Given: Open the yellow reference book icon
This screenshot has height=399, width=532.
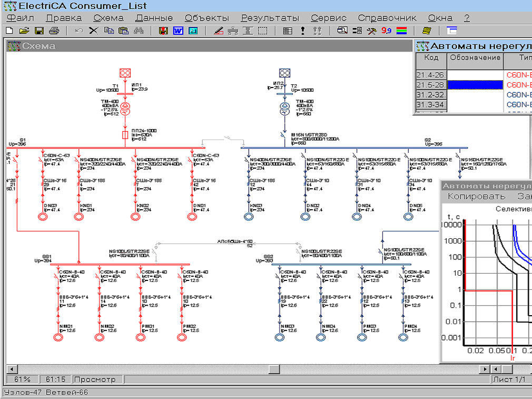Looking at the screenshot, I should click(427, 31).
